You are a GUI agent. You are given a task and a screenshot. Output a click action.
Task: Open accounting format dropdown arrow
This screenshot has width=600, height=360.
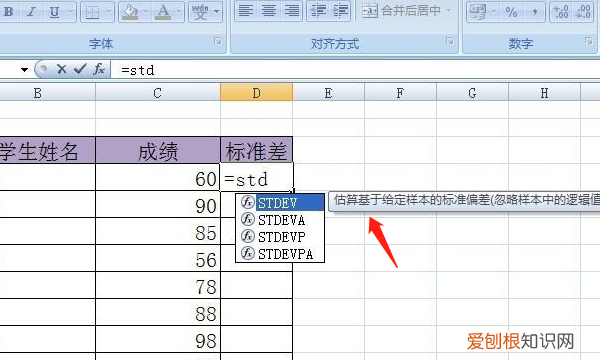tap(494, 12)
